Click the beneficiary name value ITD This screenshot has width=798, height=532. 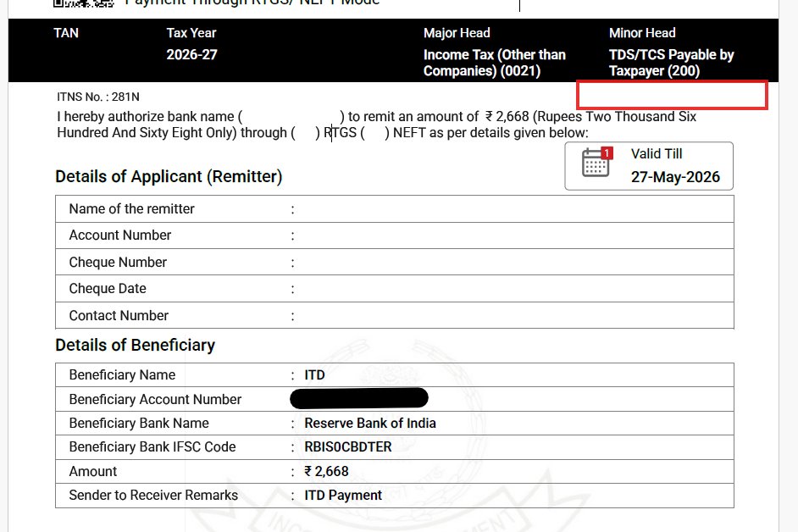314,375
